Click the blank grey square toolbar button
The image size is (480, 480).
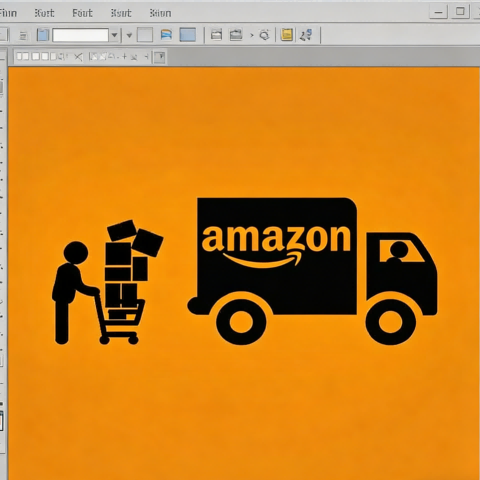pos(145,35)
